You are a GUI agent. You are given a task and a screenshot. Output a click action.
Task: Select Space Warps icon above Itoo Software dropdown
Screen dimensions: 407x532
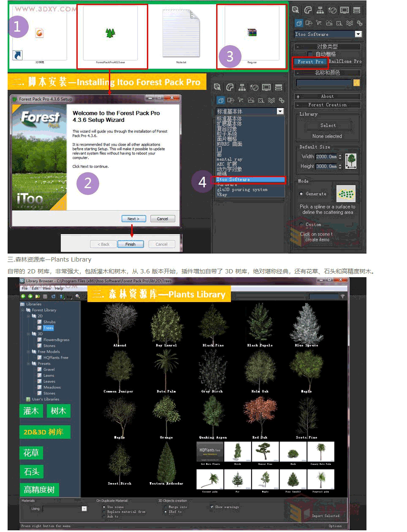[x=349, y=23]
